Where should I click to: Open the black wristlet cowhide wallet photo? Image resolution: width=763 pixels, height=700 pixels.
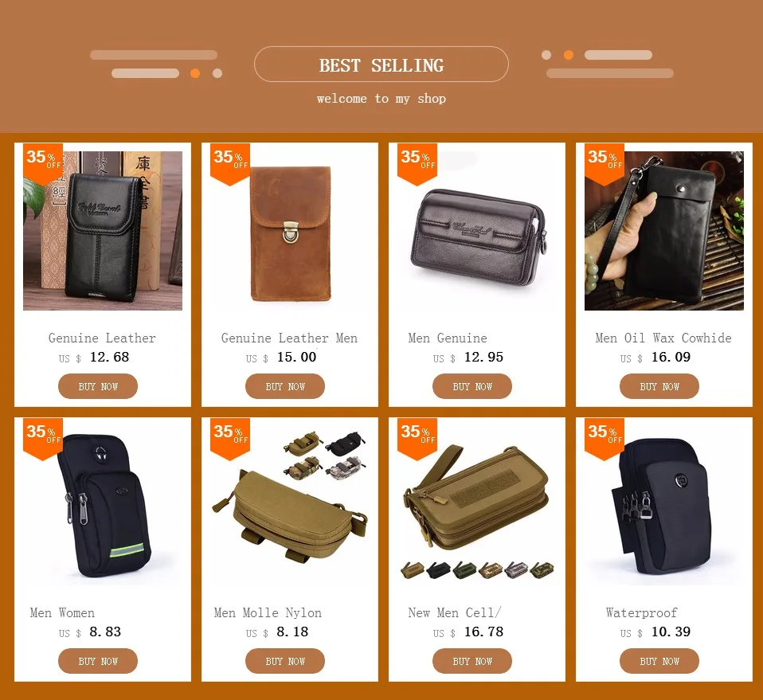[664, 231]
